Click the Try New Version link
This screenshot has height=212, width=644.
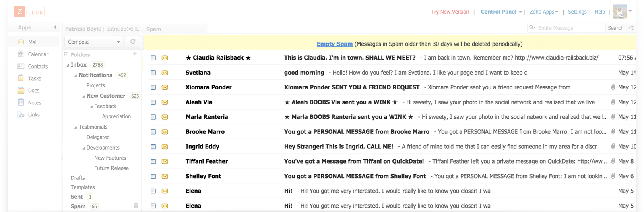[x=450, y=12]
